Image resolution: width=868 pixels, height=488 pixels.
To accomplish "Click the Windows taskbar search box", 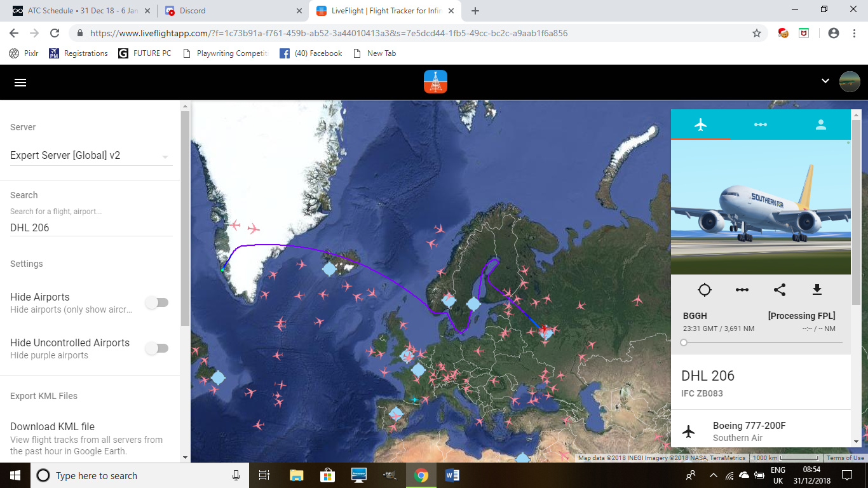I will click(x=140, y=475).
